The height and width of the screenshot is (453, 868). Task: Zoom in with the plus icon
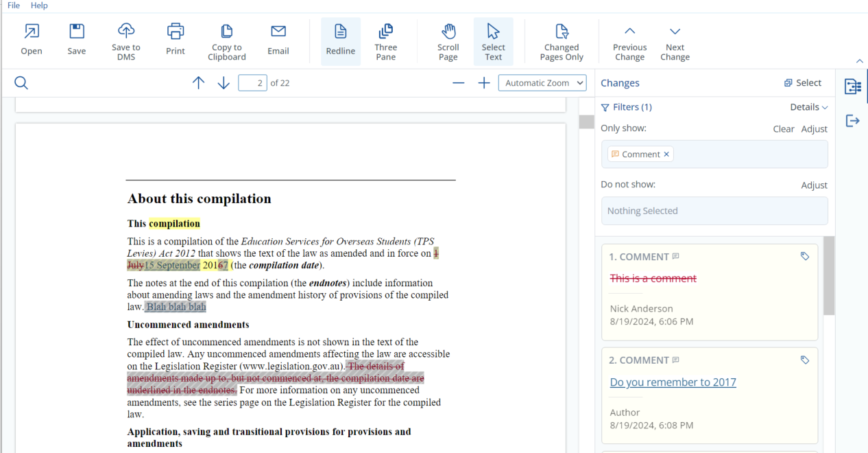tap(484, 83)
